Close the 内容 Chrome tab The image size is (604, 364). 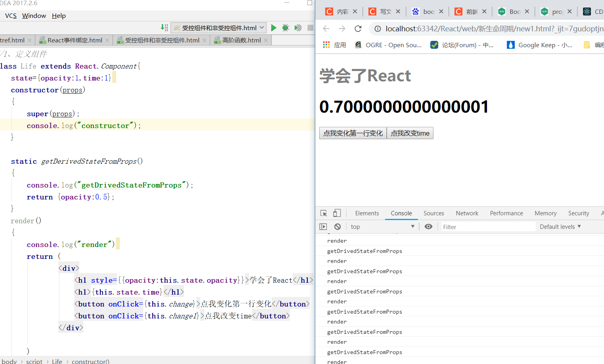355,11
